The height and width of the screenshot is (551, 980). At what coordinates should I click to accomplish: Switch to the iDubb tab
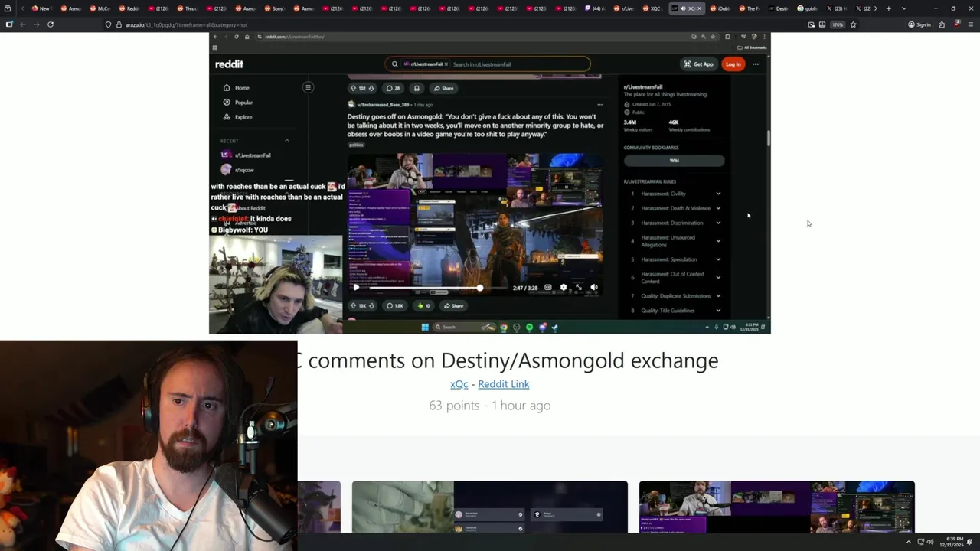[x=720, y=8]
